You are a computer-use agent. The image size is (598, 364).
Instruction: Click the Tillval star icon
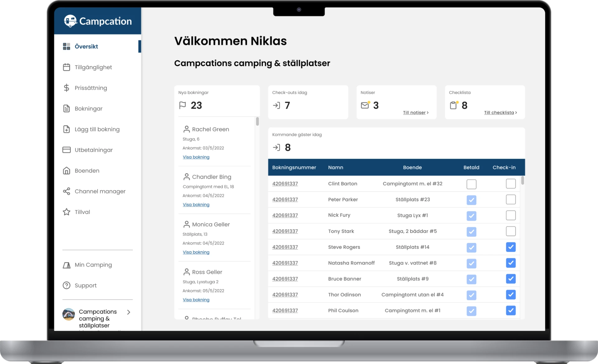(66, 212)
